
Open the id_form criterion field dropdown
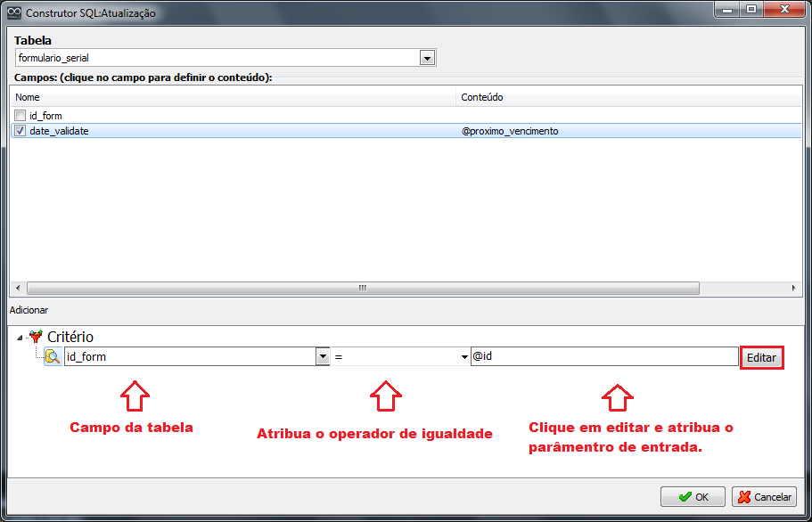tap(323, 357)
